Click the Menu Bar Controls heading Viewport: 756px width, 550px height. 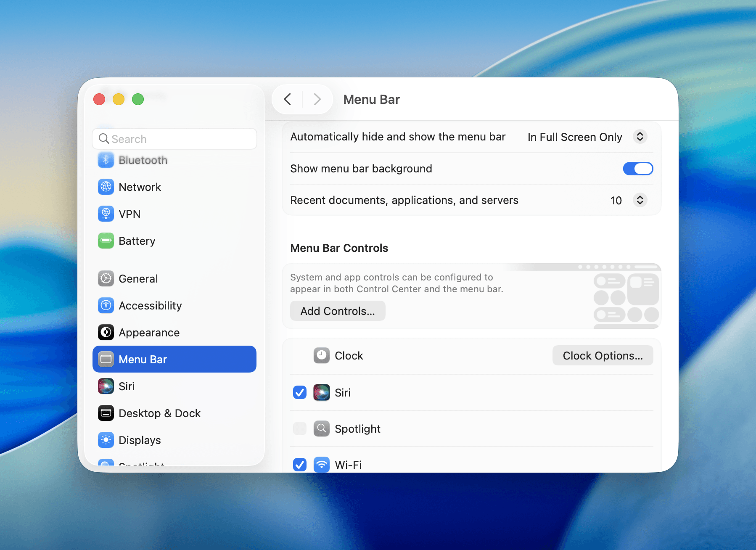click(339, 248)
